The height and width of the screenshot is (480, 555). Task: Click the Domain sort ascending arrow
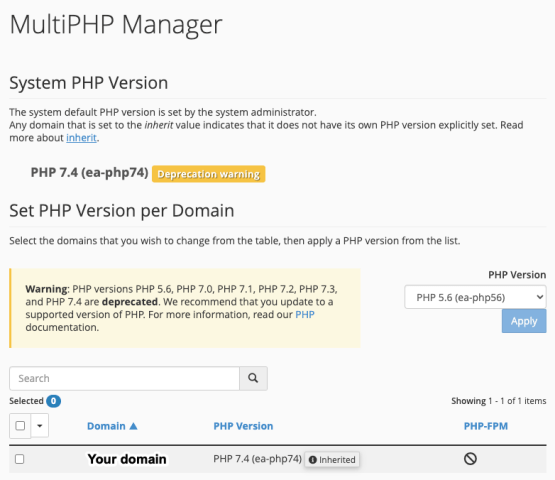pos(133,426)
